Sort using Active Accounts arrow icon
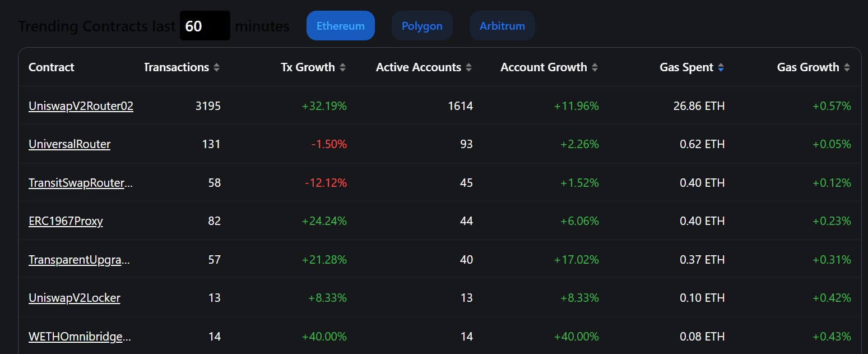The width and height of the screenshot is (868, 354). click(468, 68)
